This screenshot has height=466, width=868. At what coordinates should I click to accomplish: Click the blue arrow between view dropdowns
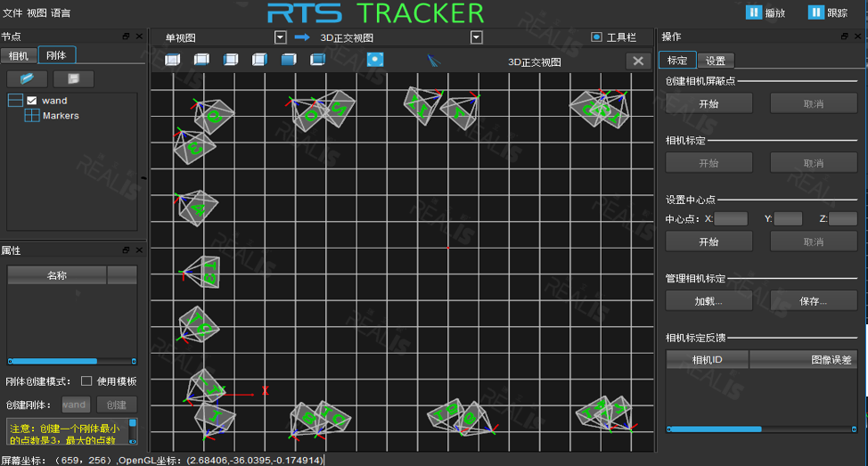point(302,37)
